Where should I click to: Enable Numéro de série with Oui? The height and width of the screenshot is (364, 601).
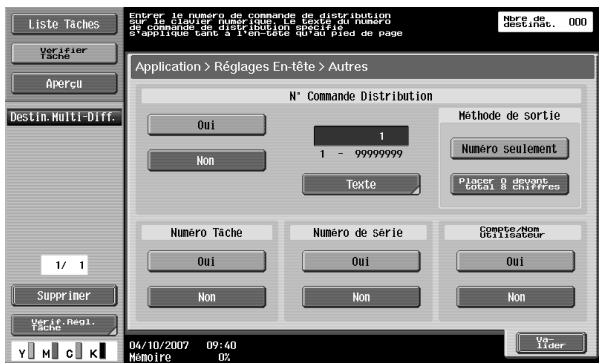[x=361, y=261]
